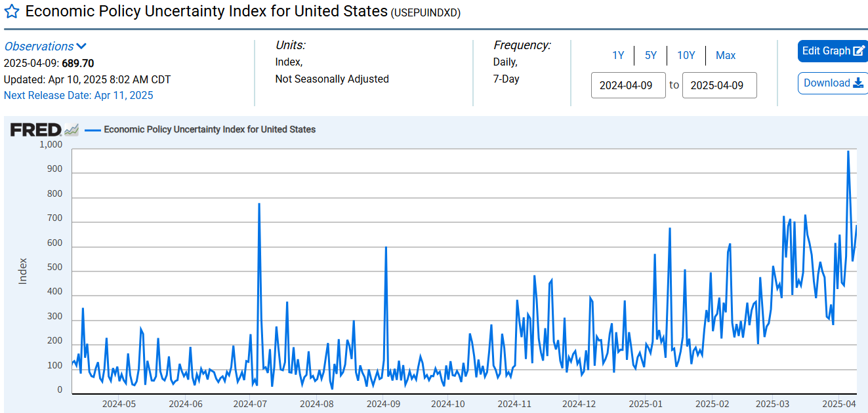This screenshot has width=868, height=413.
Task: Click the Download button
Action: tap(833, 83)
